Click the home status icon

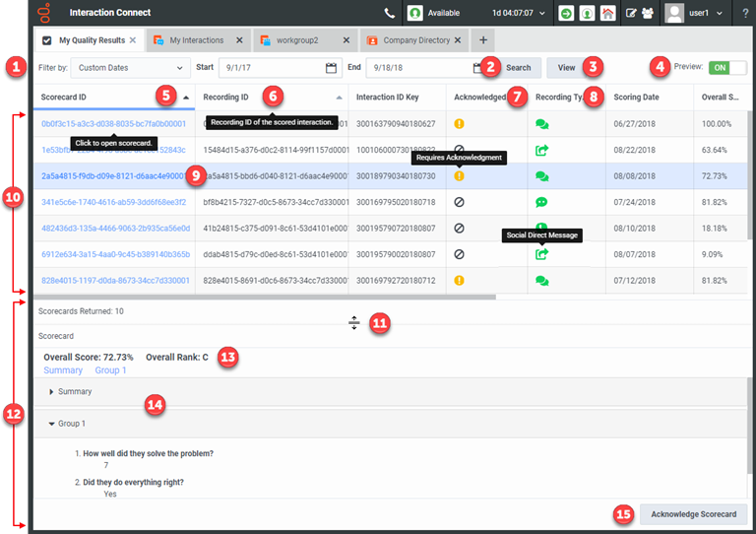click(x=607, y=14)
